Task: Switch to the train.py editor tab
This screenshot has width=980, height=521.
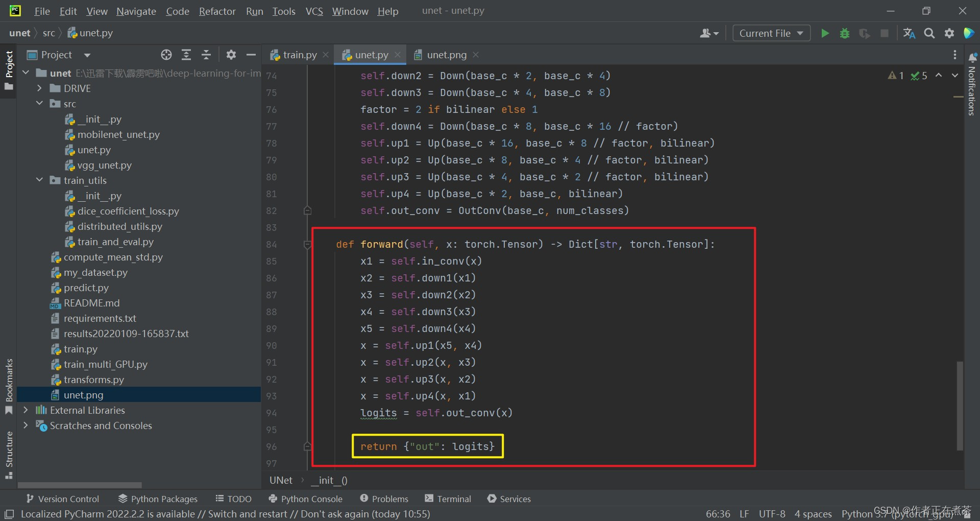Action: [300, 55]
